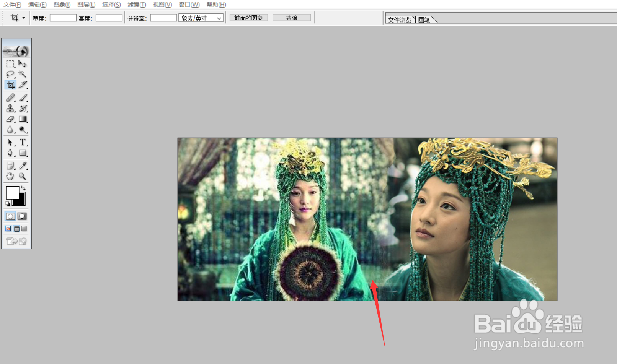The height and width of the screenshot is (364, 617).
Task: Select the Brush tool
Action: point(23,98)
